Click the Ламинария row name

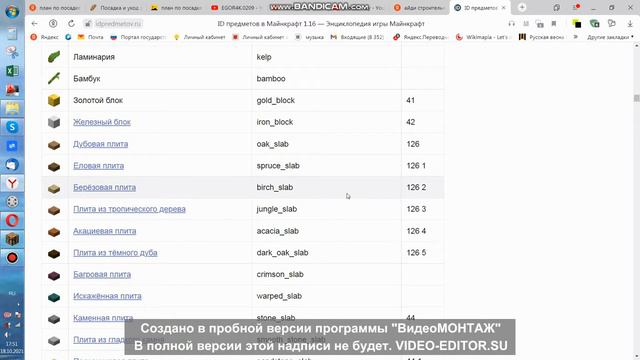tap(94, 57)
